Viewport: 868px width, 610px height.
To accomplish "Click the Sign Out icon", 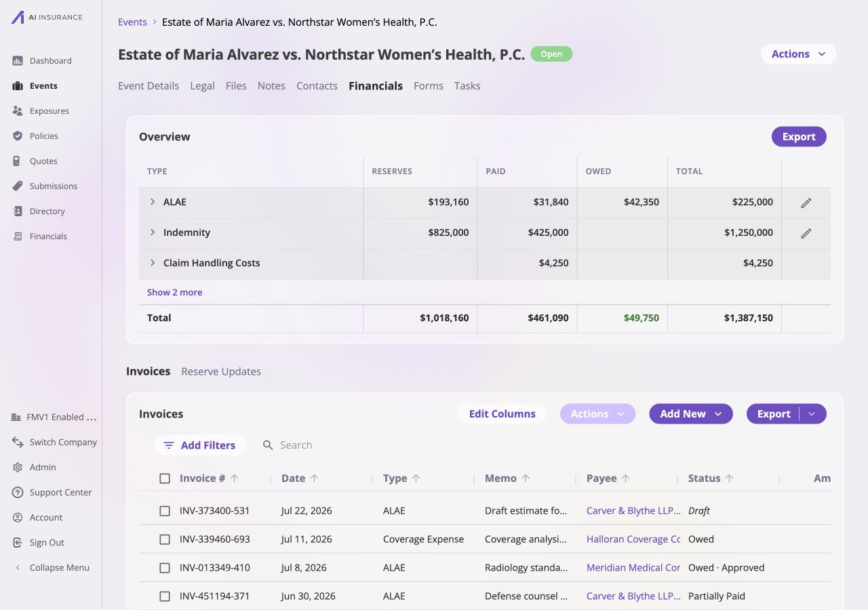I will 18,543.
